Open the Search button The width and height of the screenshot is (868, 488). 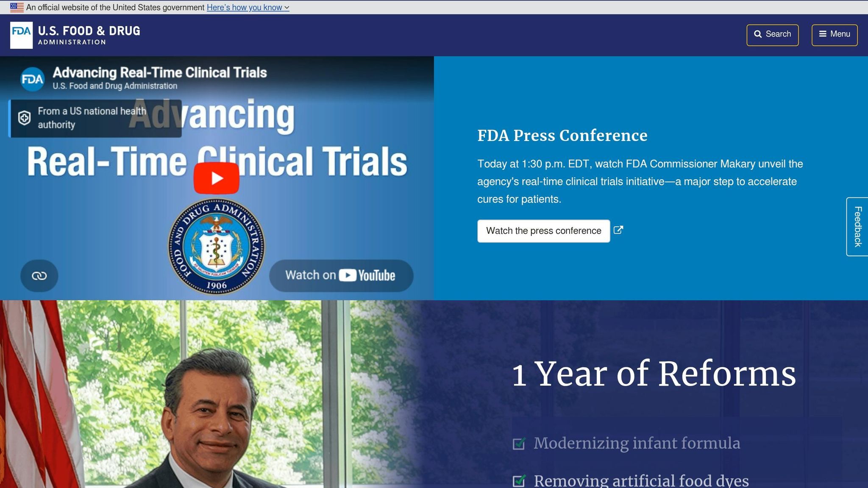point(772,35)
